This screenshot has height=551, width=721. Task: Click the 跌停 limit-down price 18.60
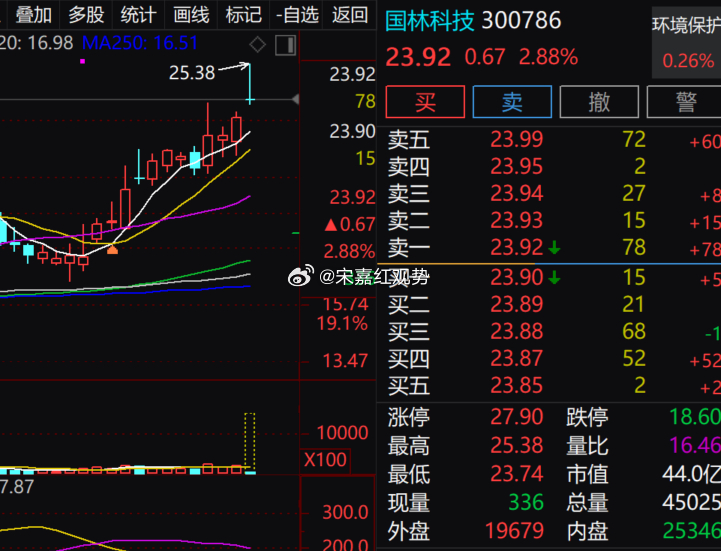coord(695,417)
